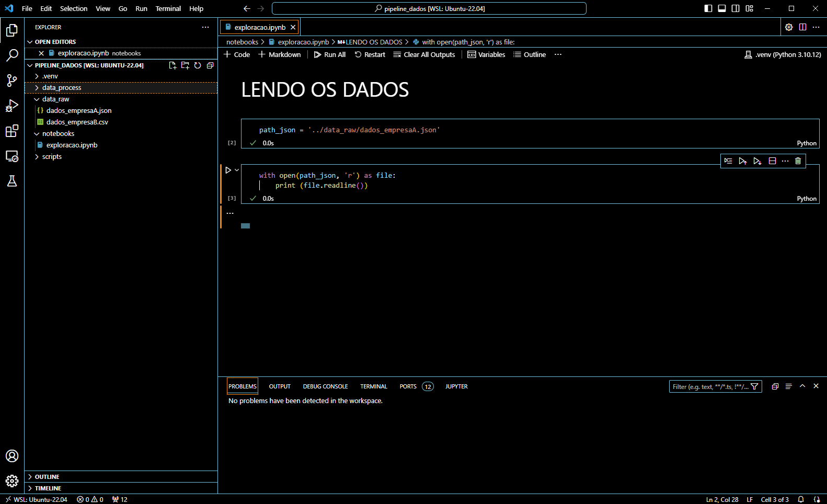Toggle the primary side bar layout button
827x504 pixels.
coord(708,8)
